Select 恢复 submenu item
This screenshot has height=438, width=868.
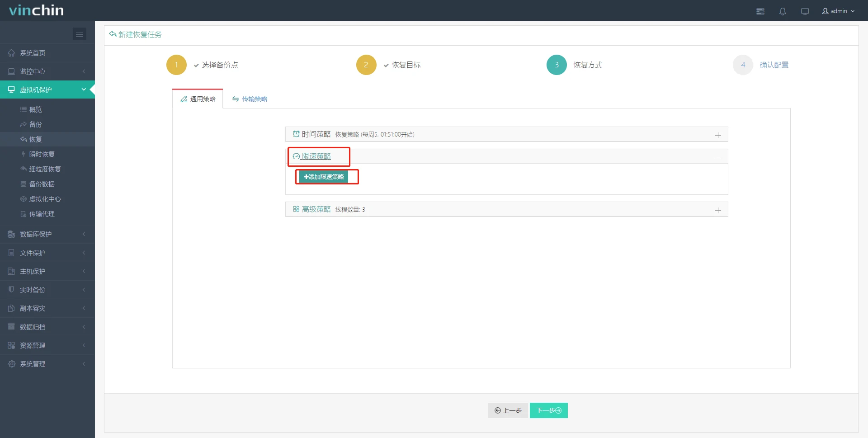coord(47,139)
